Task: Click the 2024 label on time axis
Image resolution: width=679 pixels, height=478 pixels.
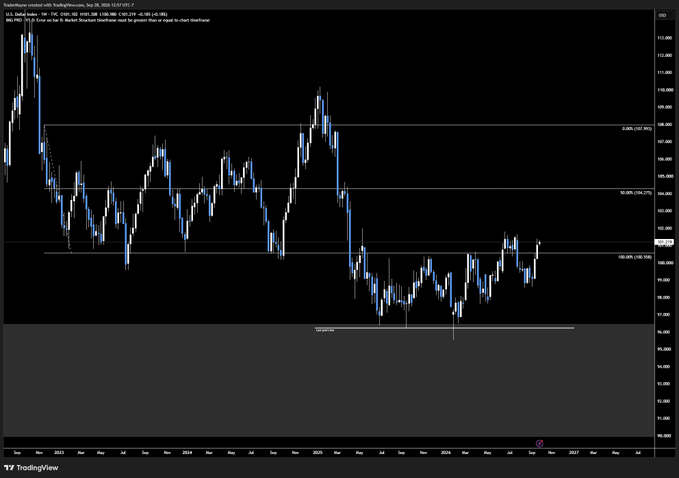Action: (x=187, y=453)
